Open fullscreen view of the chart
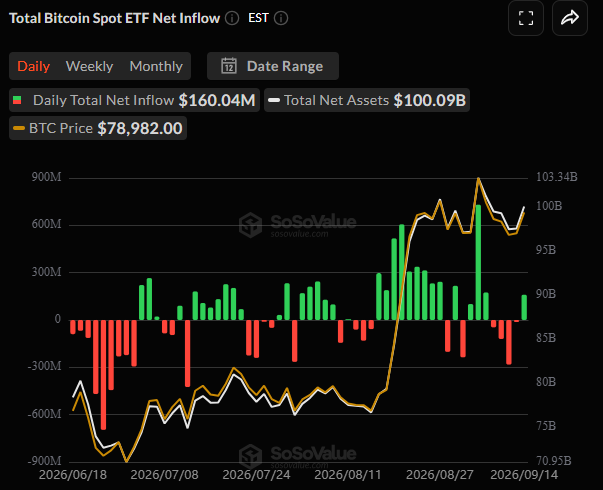This screenshot has height=490, width=603. pos(526,18)
